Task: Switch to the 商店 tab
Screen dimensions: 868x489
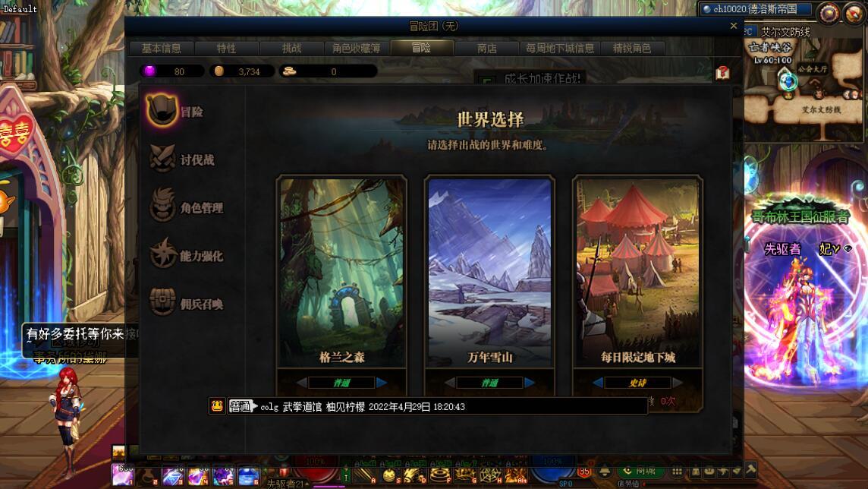Action: tap(486, 48)
